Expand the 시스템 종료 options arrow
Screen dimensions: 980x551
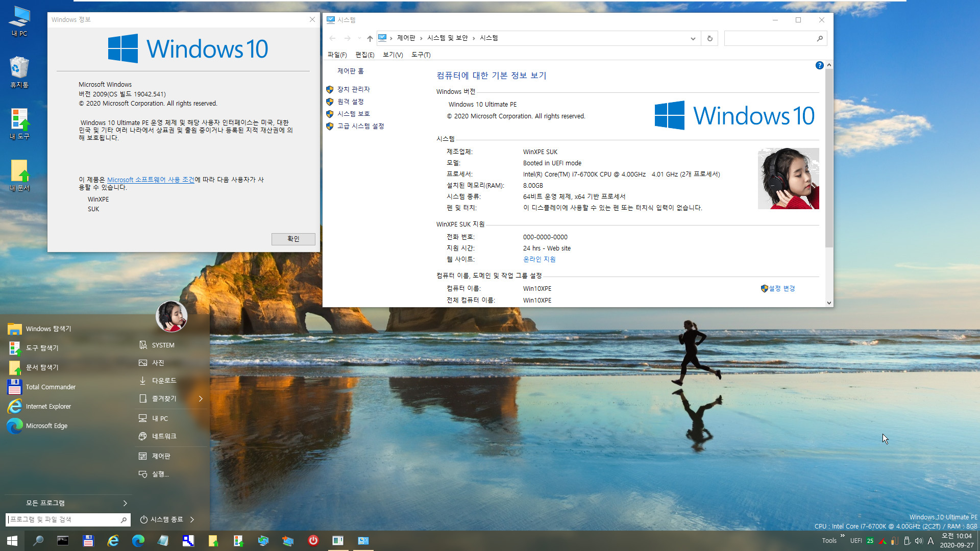point(192,520)
